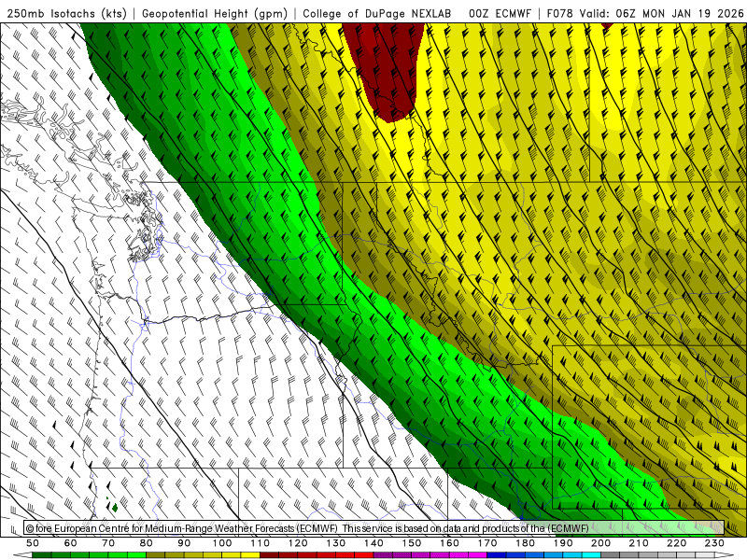
Task: Click the '250mb Isotachs (kts)' title text
Action: click(66, 14)
